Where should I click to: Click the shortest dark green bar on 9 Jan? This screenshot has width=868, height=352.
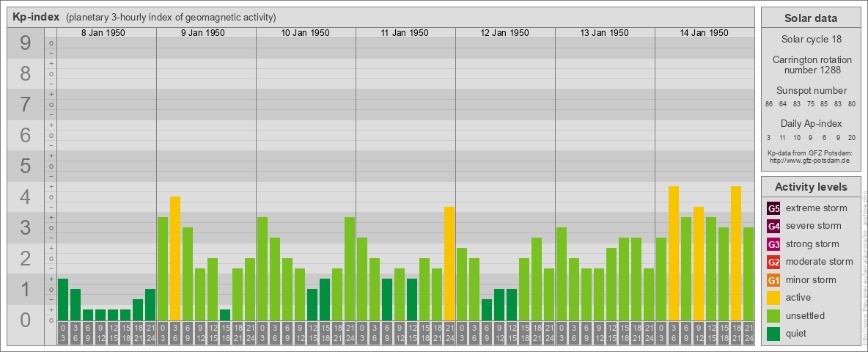tap(225, 315)
